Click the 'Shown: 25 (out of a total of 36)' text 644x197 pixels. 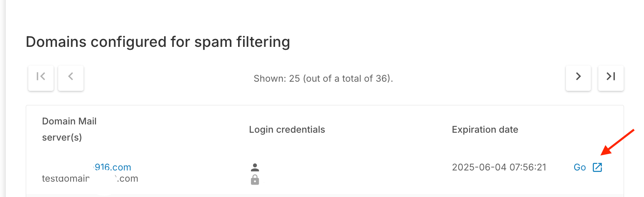(323, 78)
